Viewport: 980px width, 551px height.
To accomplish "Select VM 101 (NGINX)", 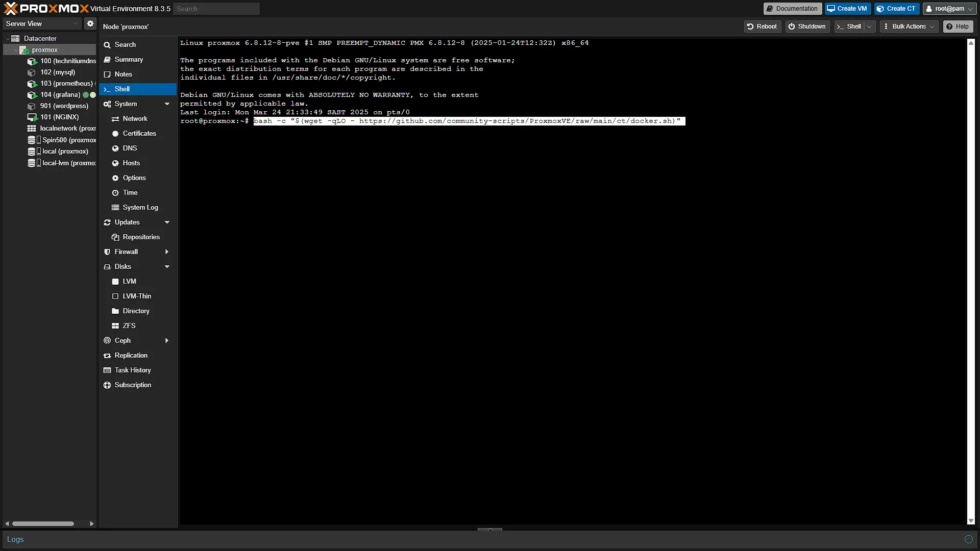I will pos(53,117).
